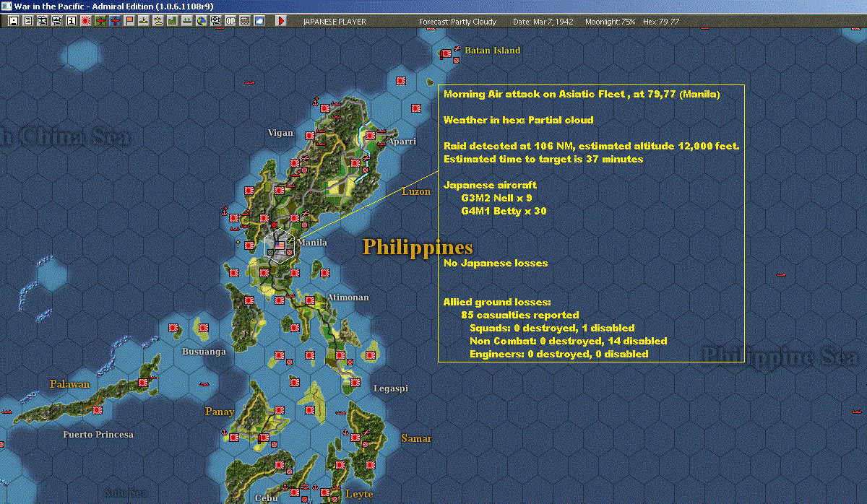Click the green land shape toolbar icon
The image size is (867, 504).
(x=173, y=21)
